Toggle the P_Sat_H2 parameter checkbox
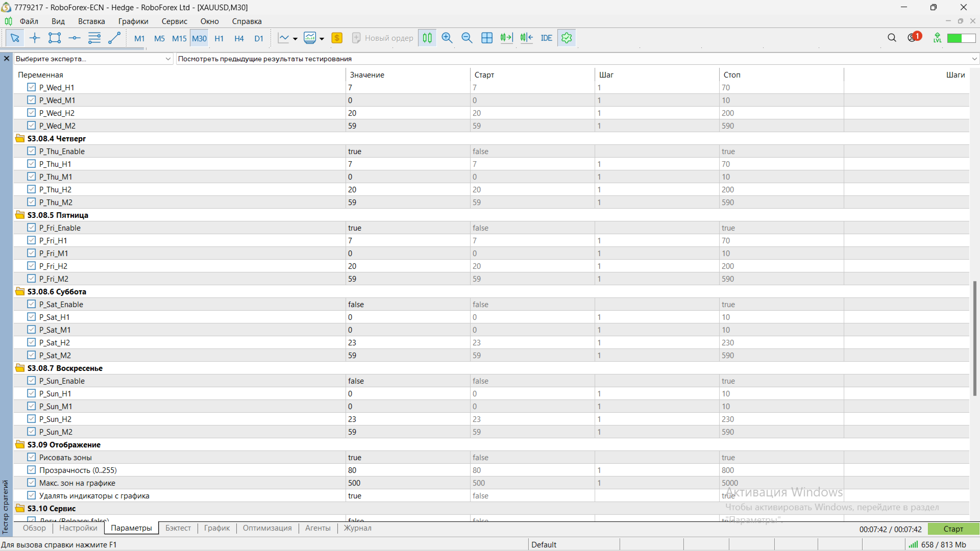 pyautogui.click(x=32, y=342)
